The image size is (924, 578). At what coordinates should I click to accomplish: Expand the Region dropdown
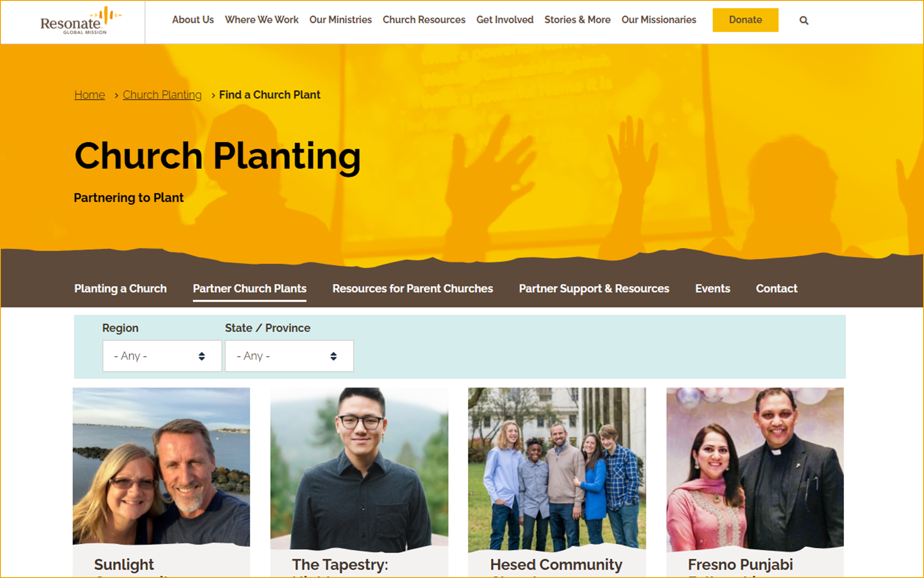[x=162, y=356]
